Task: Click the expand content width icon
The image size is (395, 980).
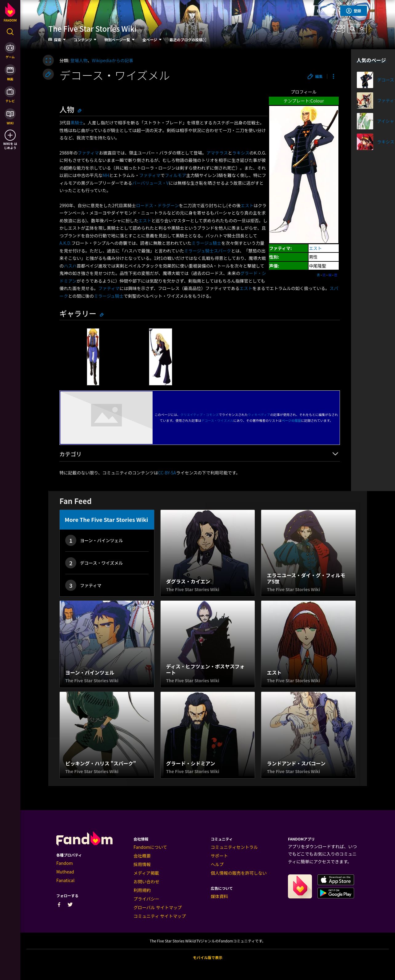Action: (x=48, y=60)
